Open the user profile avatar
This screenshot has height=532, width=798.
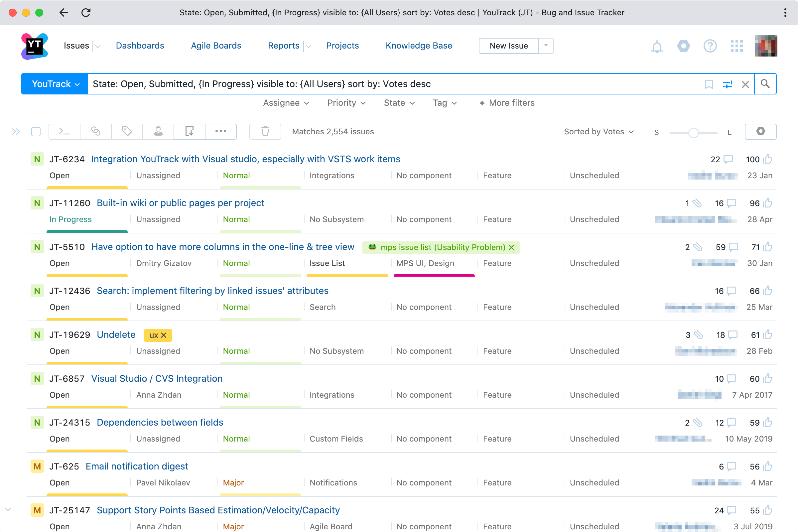click(x=766, y=46)
